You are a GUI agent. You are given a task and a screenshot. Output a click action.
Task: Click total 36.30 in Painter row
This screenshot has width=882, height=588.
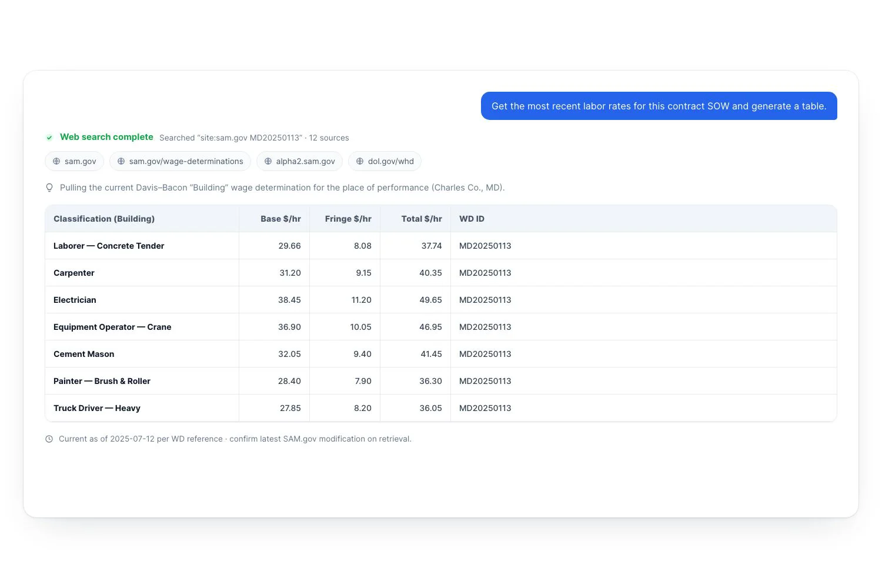point(430,381)
